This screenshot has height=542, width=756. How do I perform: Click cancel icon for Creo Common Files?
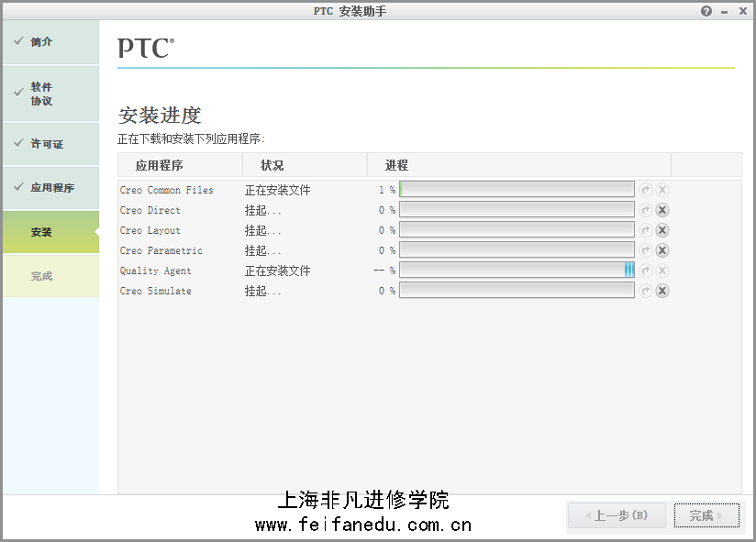coord(662,190)
